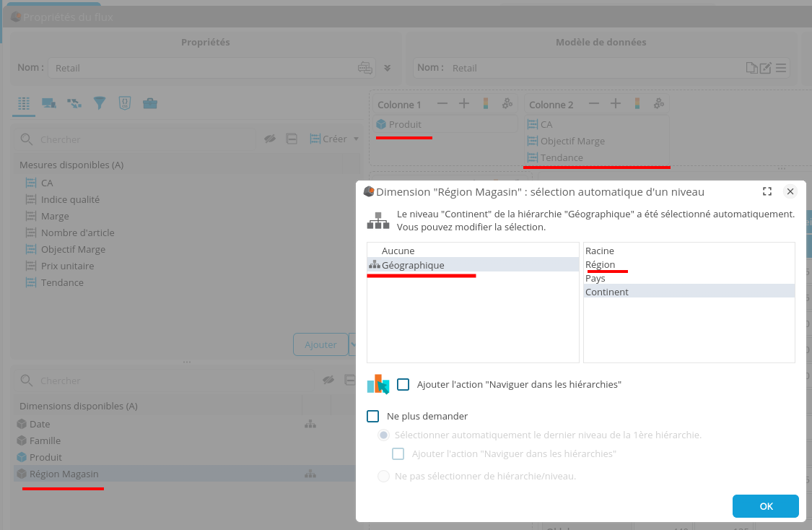This screenshot has width=812, height=530.
Task: Click the briefcase toolbox icon
Action: [149, 103]
